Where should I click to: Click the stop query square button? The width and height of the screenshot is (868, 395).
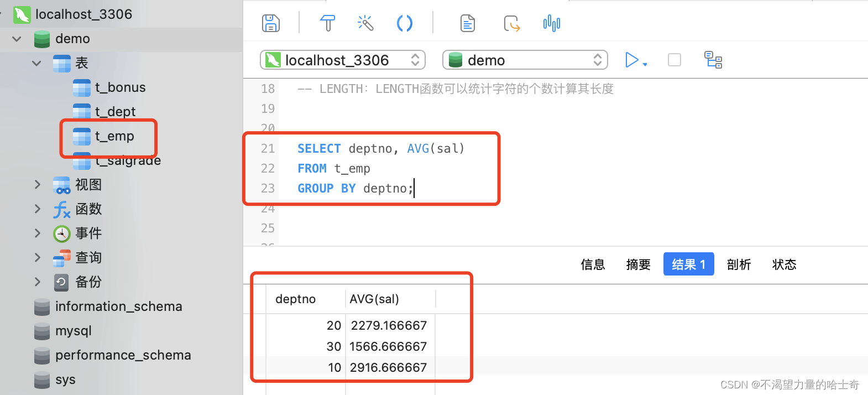pos(674,60)
